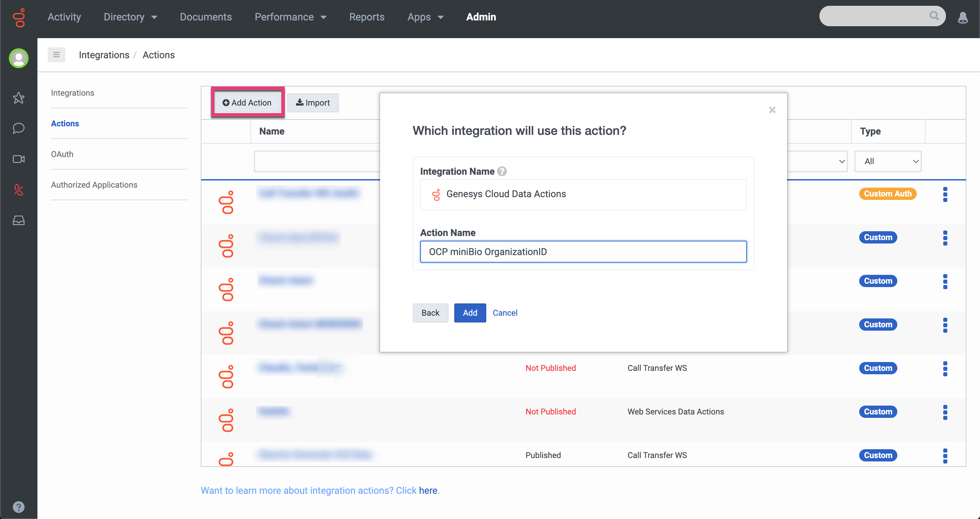Click the Action Name input field

(583, 252)
